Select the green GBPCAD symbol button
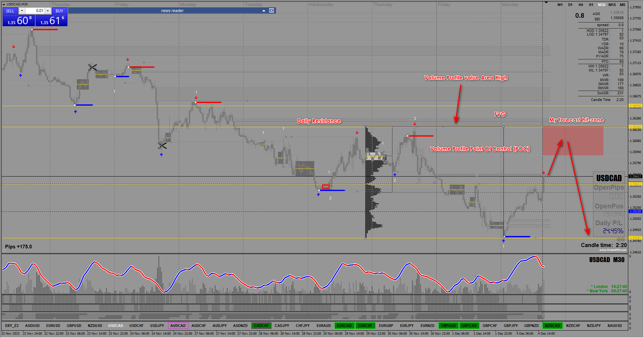The width and height of the screenshot is (644, 338). click(x=469, y=326)
